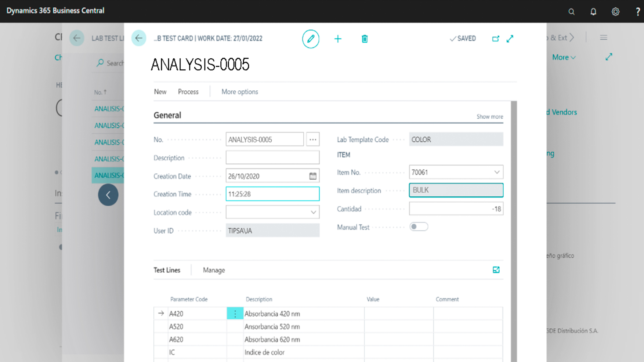Open the Process action menu
This screenshot has height=362, width=644.
point(188,91)
